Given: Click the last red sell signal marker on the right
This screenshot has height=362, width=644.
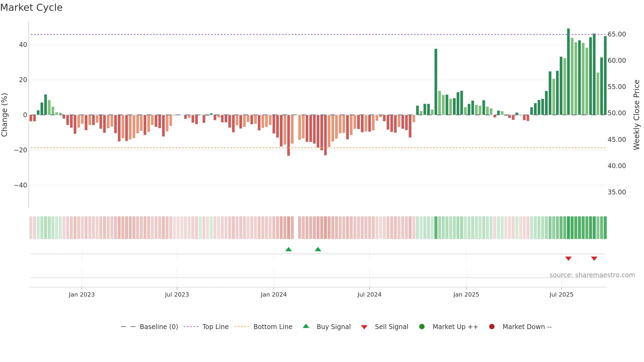Looking at the screenshot, I should pyautogui.click(x=594, y=258).
